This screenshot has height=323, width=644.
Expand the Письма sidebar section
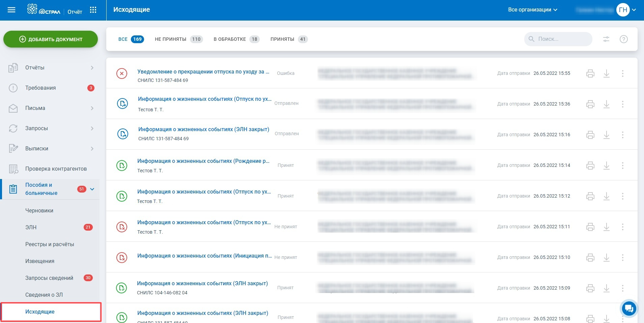92,108
